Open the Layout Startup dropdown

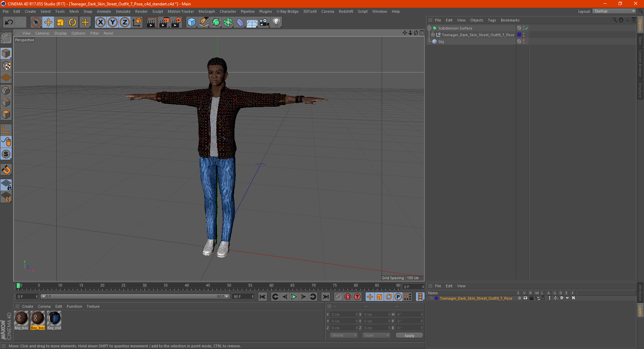click(x=614, y=11)
